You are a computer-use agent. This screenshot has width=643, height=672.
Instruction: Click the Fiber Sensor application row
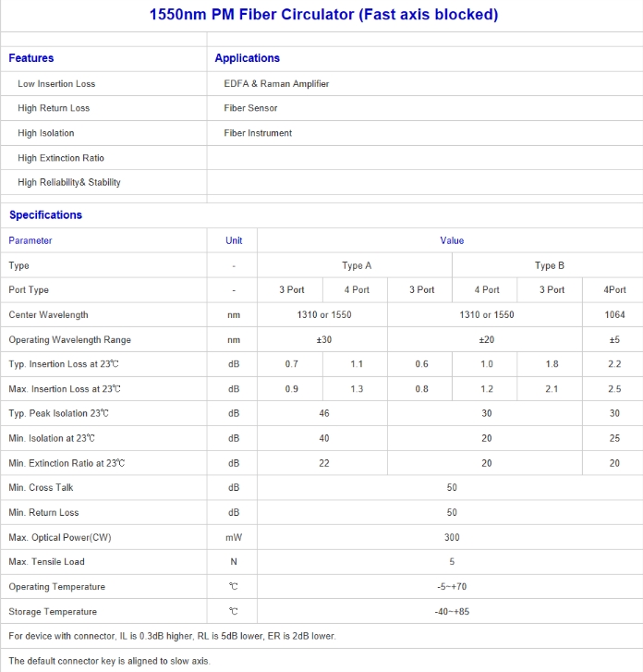coord(250,108)
